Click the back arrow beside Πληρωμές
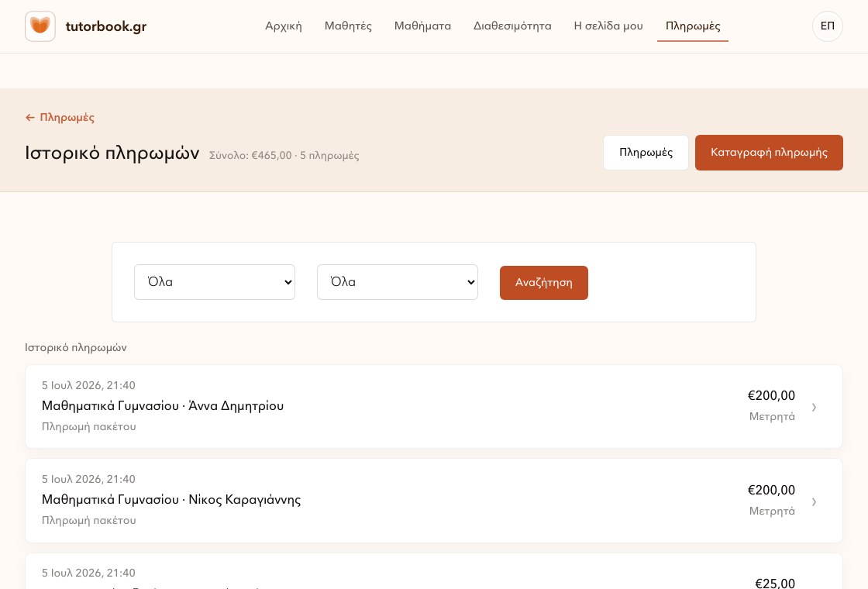This screenshot has width=868, height=589. tap(30, 117)
